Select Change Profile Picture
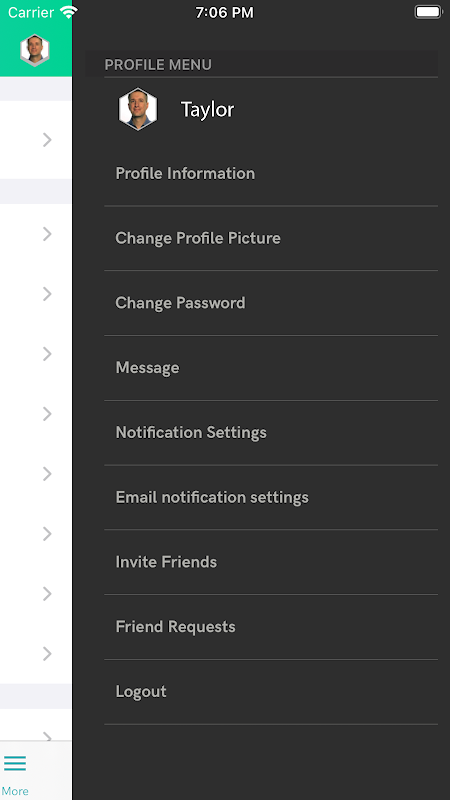 (271, 238)
